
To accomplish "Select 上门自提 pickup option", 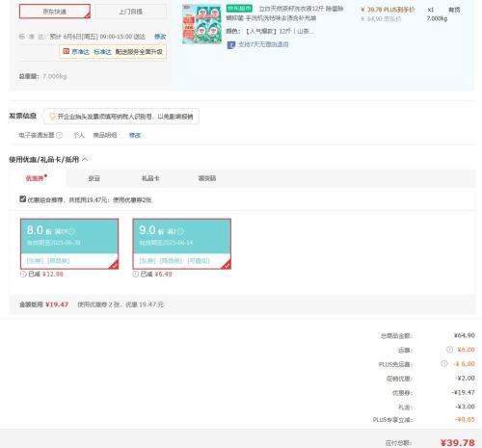I will [x=131, y=12].
